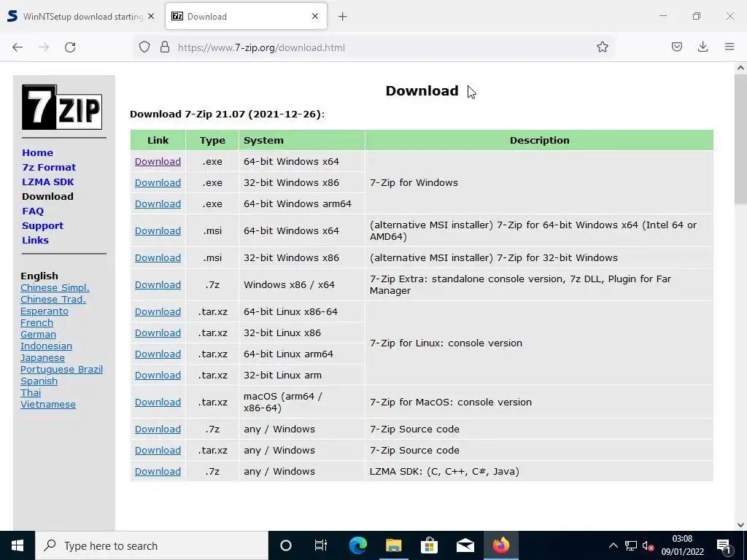The image size is (747, 560).
Task: Switch language to Spanish
Action: coord(39,381)
